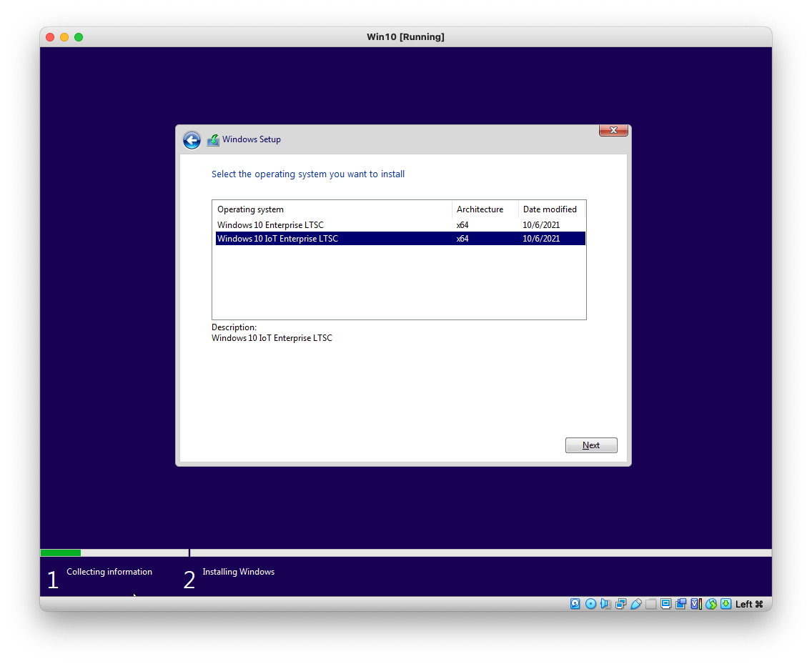Screen dimensions: 812x664
Task: Click the Installing Windows step label
Action: tap(238, 572)
